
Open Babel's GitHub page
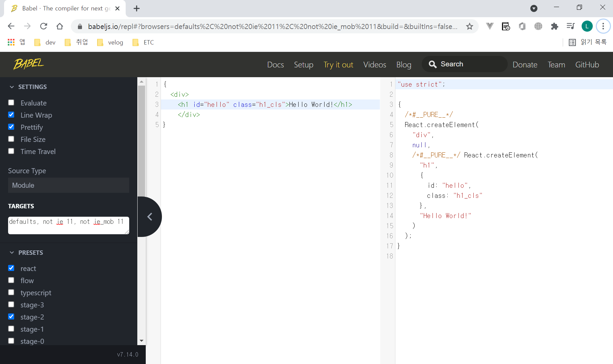point(587,64)
